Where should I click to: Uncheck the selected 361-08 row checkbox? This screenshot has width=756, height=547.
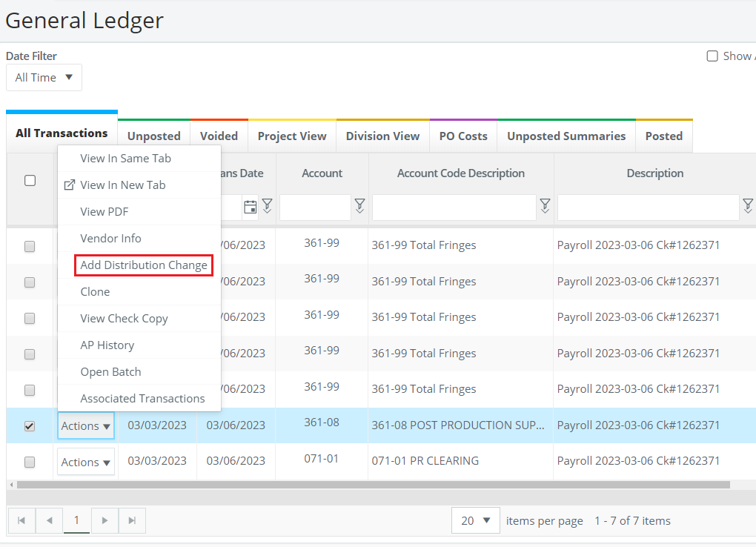[30, 426]
